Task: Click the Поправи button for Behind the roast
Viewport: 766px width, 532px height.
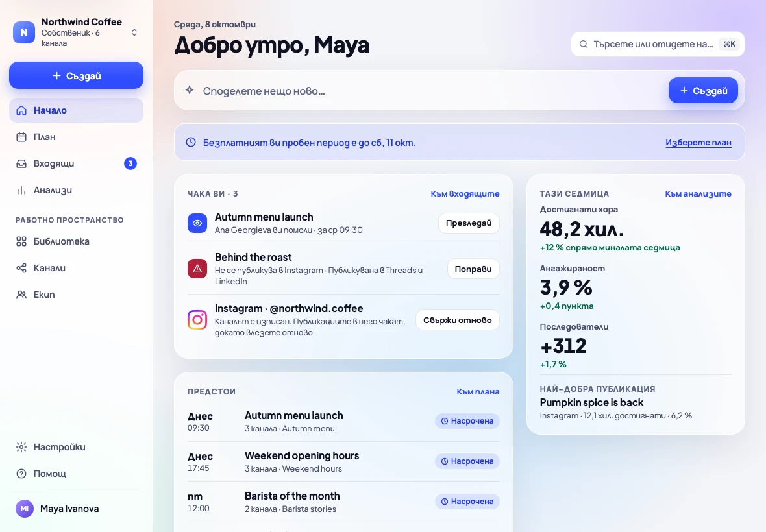Action: coord(473,269)
